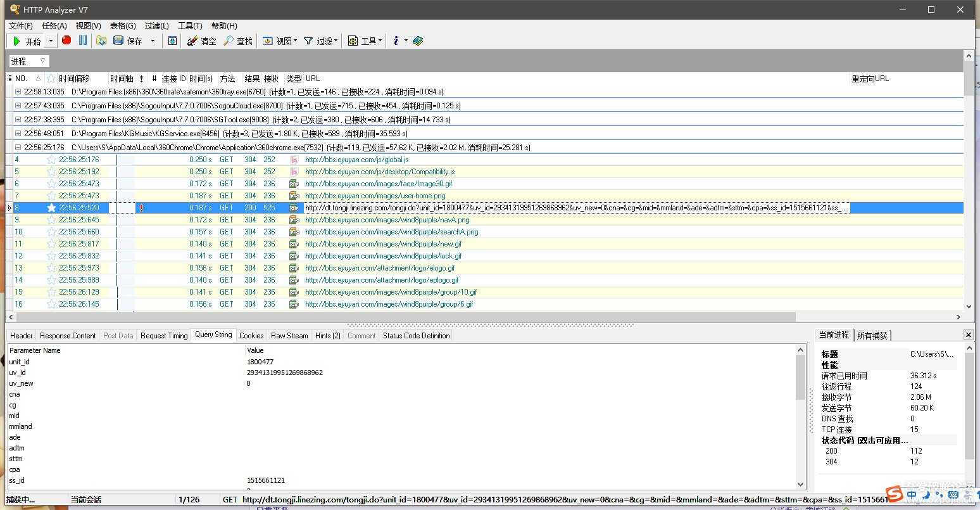Open the 进程 grouping combo box
Viewport: 980px width, 510px height.
(29, 61)
